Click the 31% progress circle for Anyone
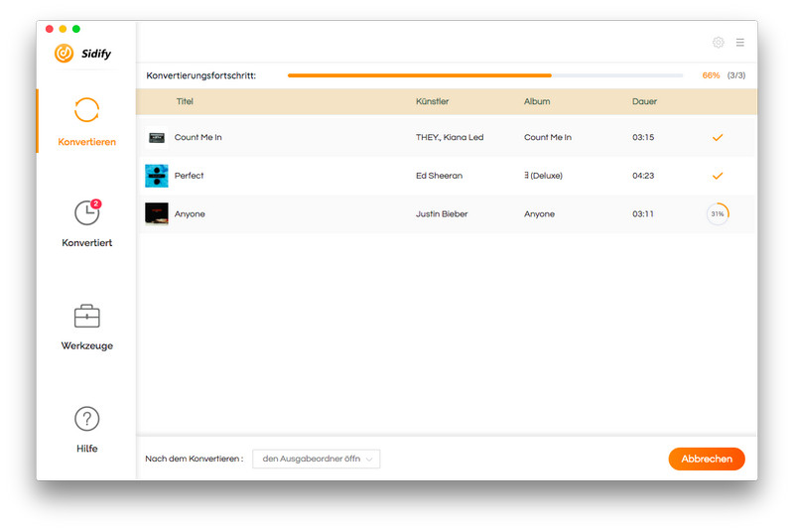This screenshot has width=794, height=532. 718,214
